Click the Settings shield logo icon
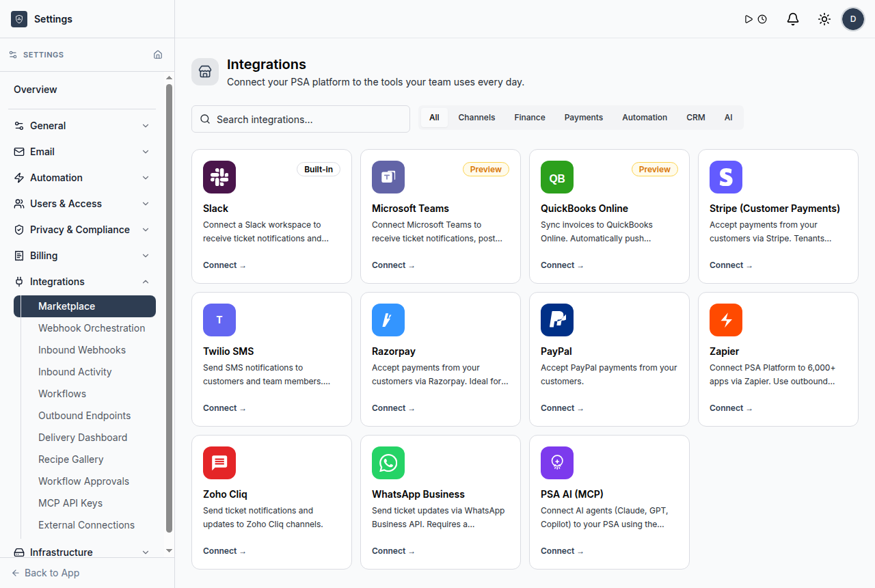875x588 pixels. (x=19, y=19)
